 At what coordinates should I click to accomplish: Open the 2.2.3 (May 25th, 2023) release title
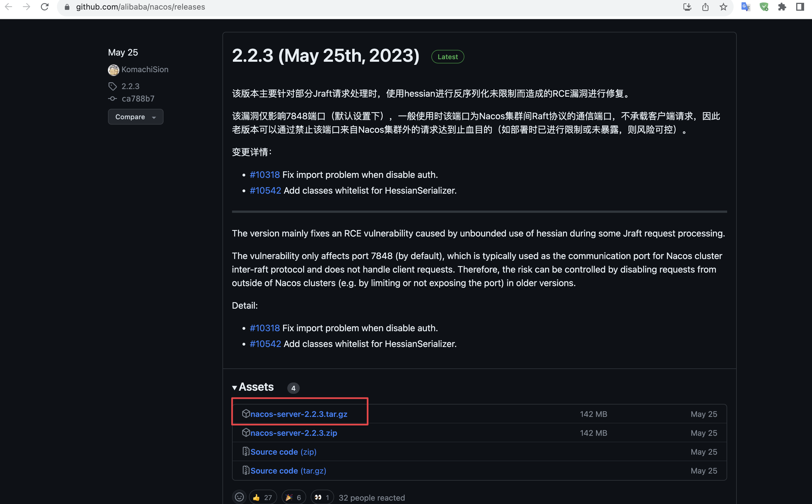(x=326, y=56)
